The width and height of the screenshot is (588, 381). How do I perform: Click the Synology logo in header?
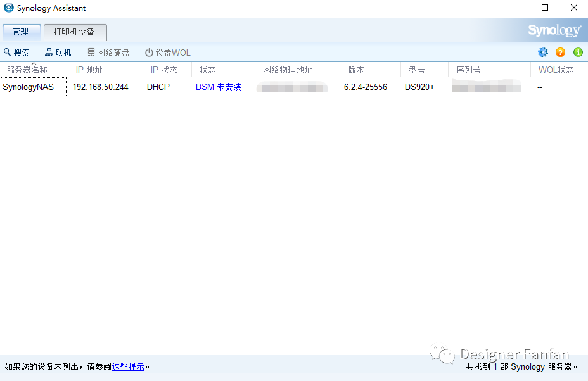tap(554, 30)
